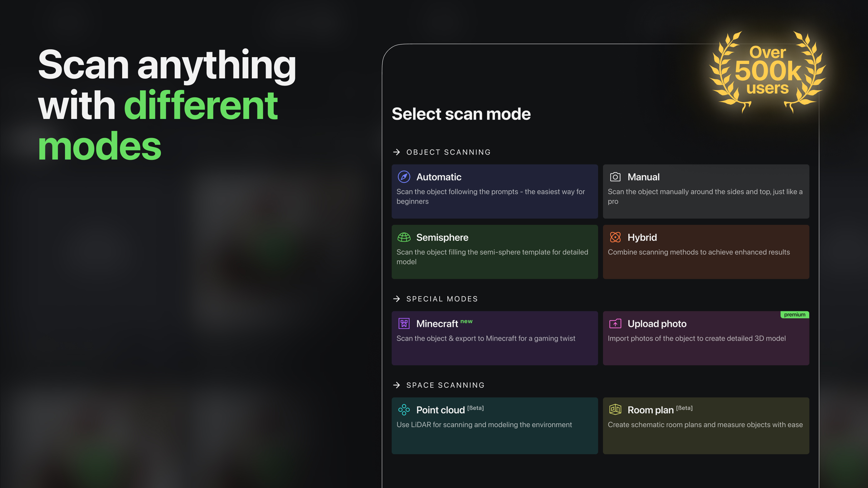Click the arrow beside Special Modes

(396, 299)
